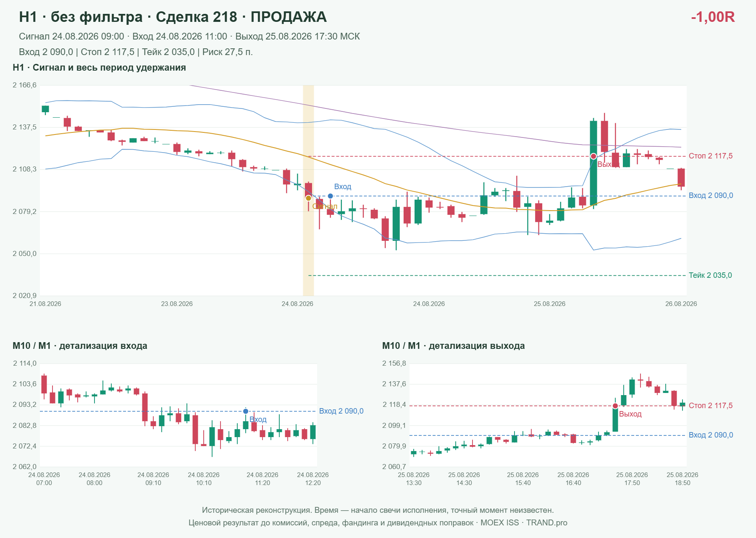Click the -1,00R result value

[x=713, y=17]
